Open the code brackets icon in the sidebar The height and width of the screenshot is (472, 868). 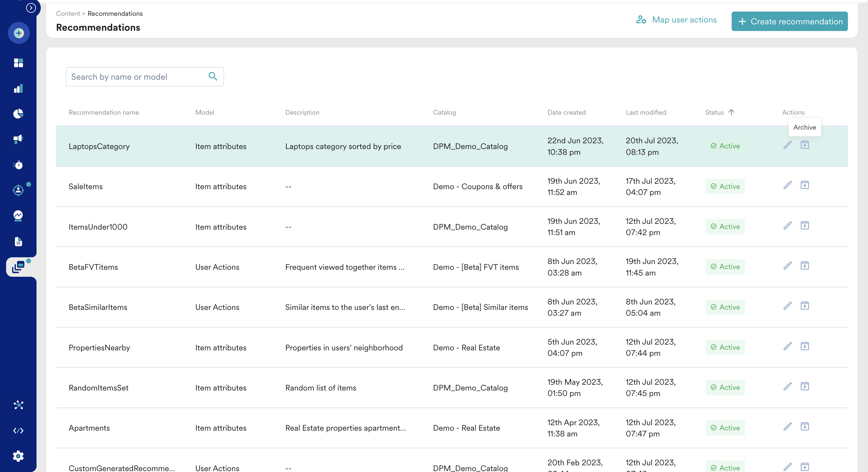[19, 431]
